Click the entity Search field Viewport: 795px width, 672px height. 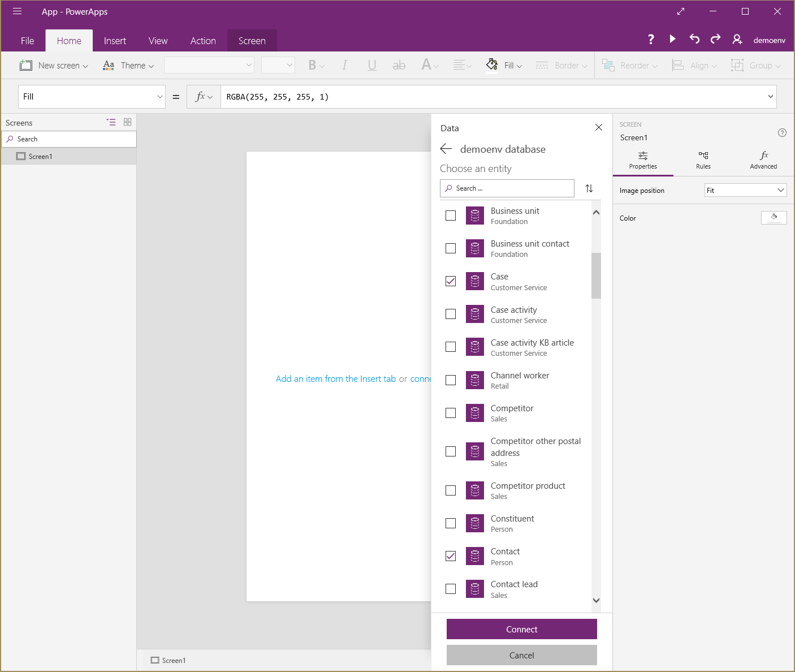(507, 188)
